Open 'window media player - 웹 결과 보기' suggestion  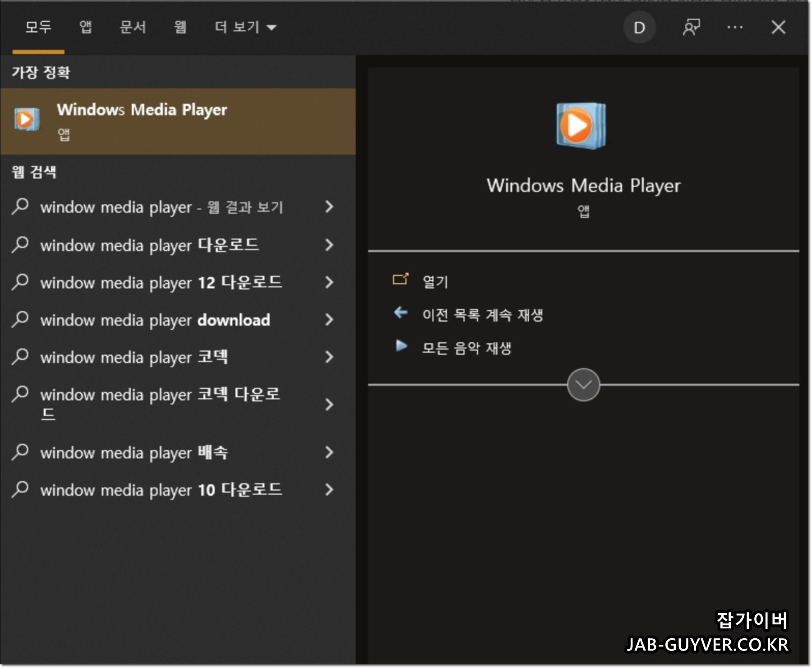point(162,207)
